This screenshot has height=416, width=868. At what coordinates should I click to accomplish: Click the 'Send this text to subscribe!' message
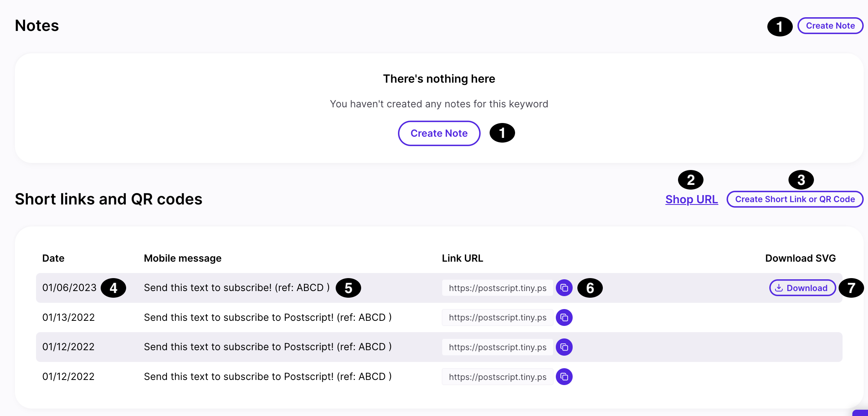[237, 288]
